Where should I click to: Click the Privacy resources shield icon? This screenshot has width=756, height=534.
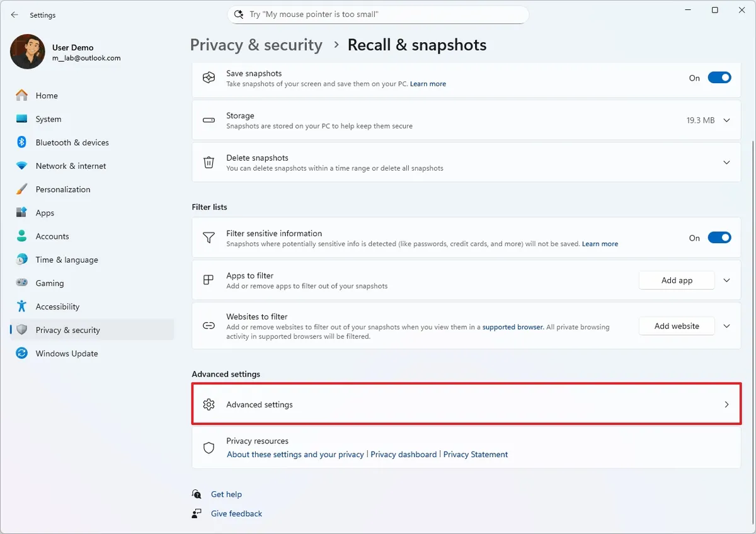click(x=209, y=448)
